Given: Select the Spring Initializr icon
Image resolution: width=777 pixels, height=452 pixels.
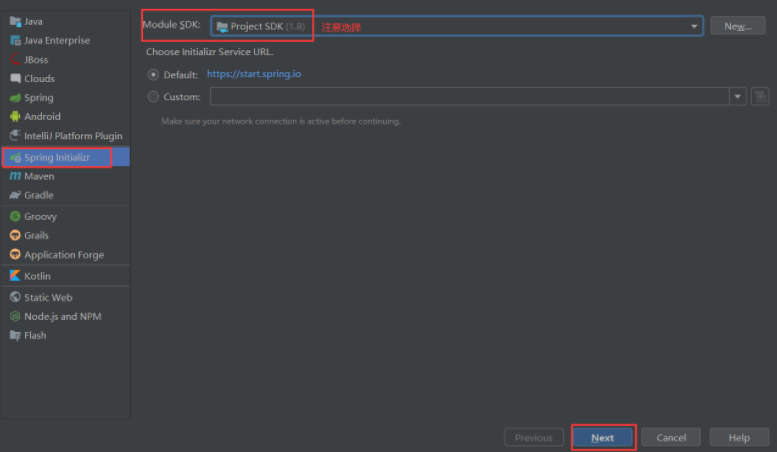Looking at the screenshot, I should (x=15, y=158).
